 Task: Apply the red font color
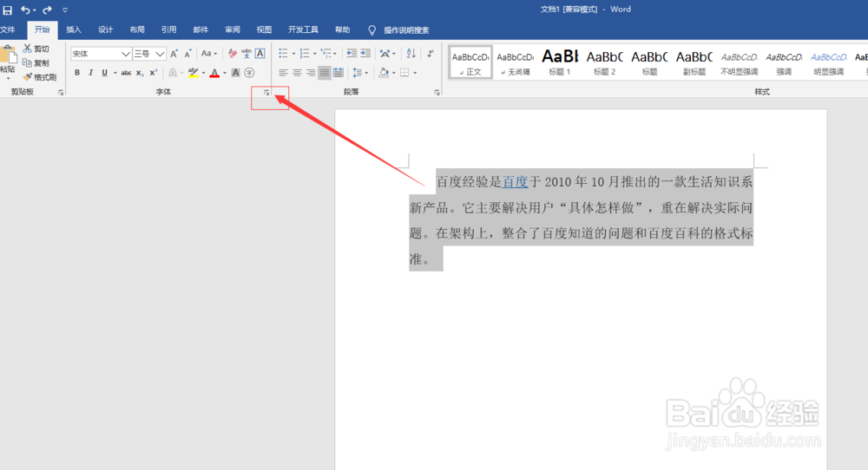(214, 73)
